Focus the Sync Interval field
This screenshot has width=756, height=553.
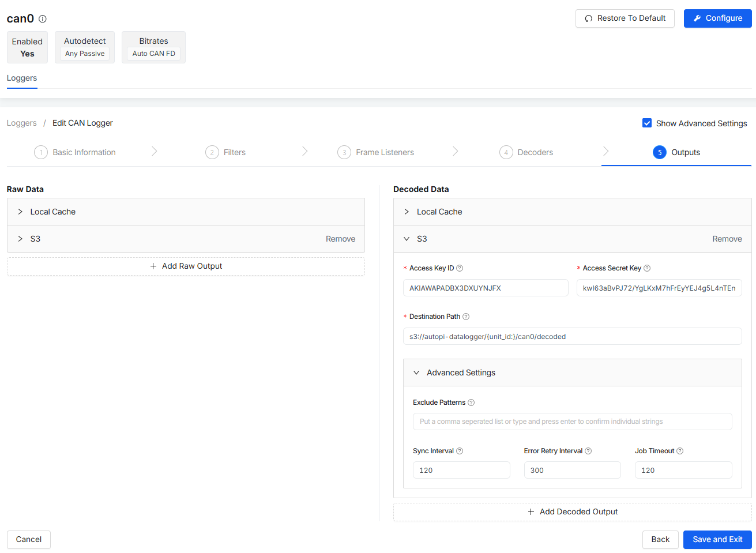(x=461, y=470)
